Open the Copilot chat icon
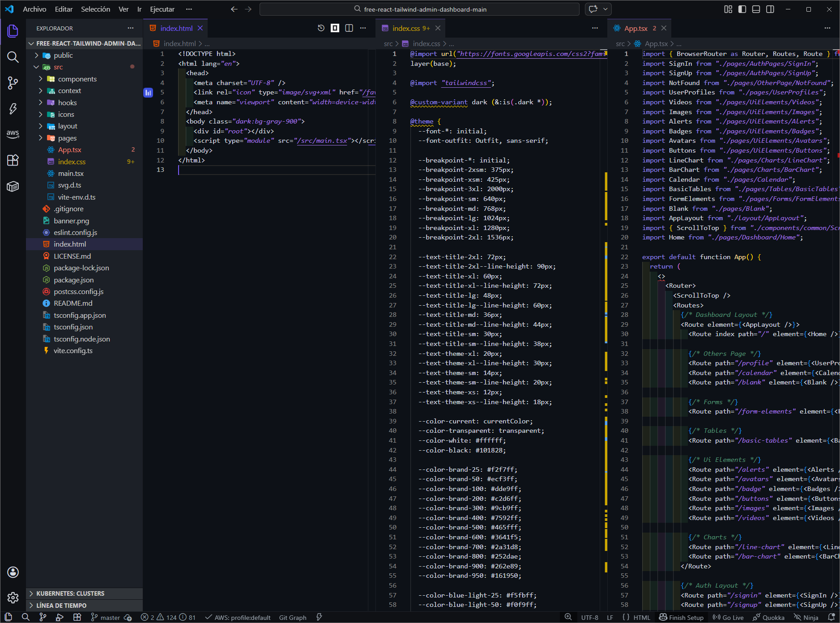Image resolution: width=840 pixels, height=623 pixels. pos(593,9)
